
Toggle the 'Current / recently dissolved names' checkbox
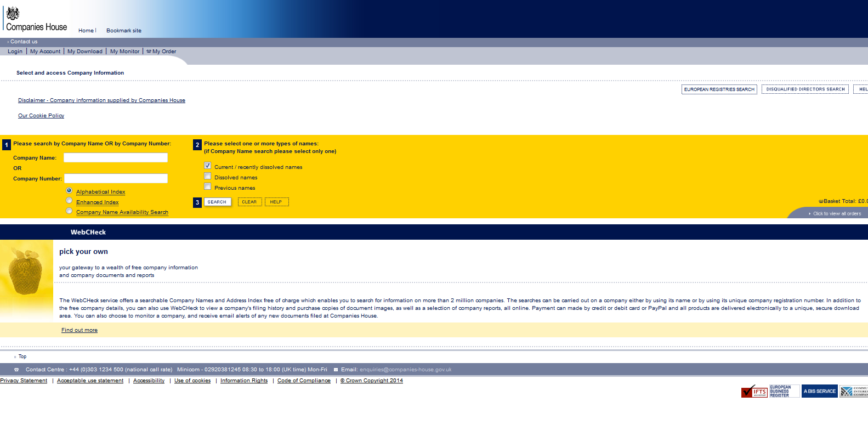click(x=207, y=165)
